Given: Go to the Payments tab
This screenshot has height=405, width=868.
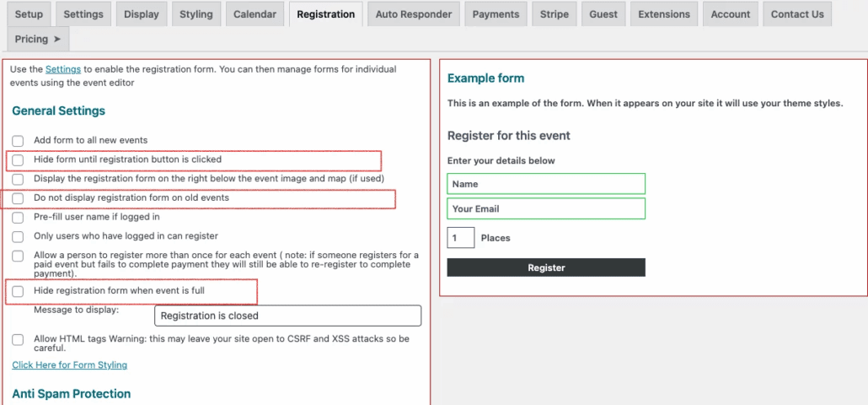Looking at the screenshot, I should (496, 14).
